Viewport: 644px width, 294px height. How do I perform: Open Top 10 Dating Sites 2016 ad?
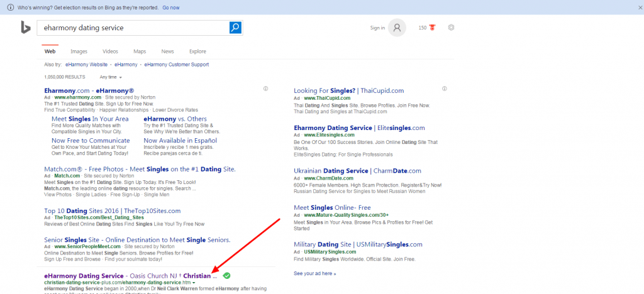pos(112,210)
